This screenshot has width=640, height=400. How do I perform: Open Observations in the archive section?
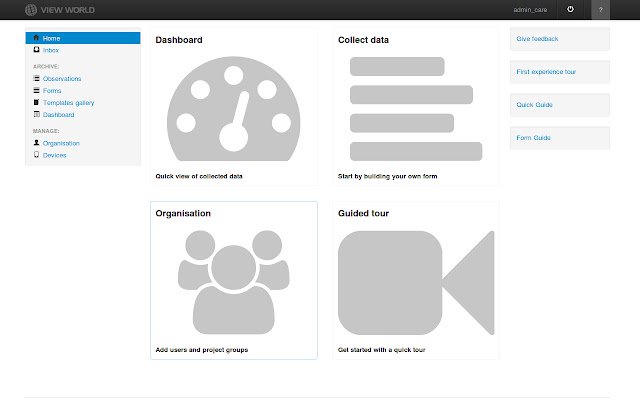[x=62, y=79]
